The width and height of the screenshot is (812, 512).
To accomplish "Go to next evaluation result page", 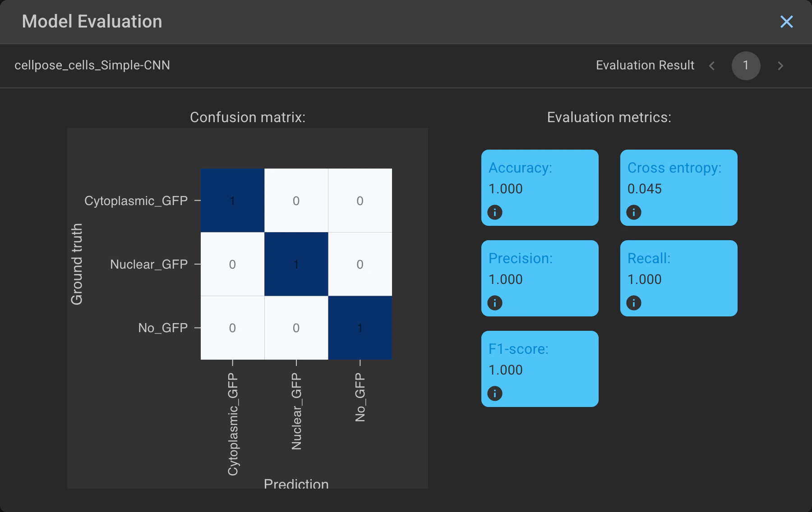I will pyautogui.click(x=780, y=66).
